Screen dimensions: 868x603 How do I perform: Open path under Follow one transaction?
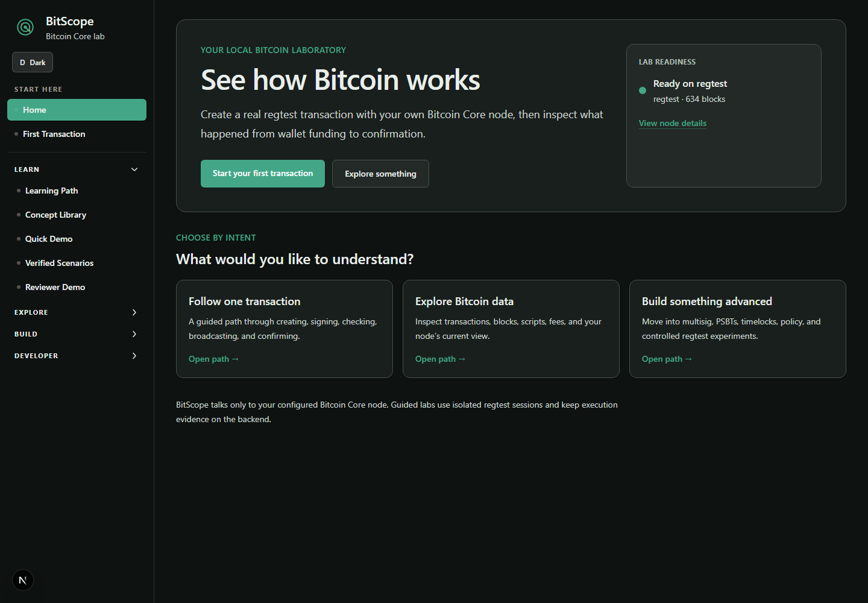214,359
